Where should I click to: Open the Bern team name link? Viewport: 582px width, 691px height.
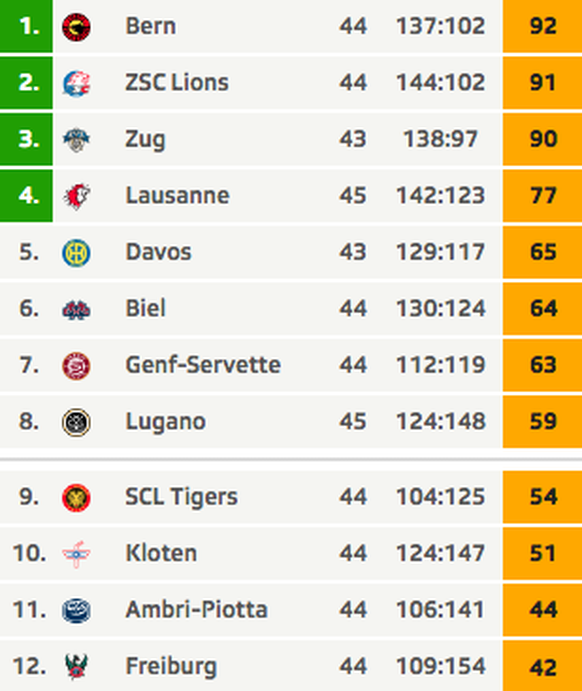pyautogui.click(x=151, y=26)
